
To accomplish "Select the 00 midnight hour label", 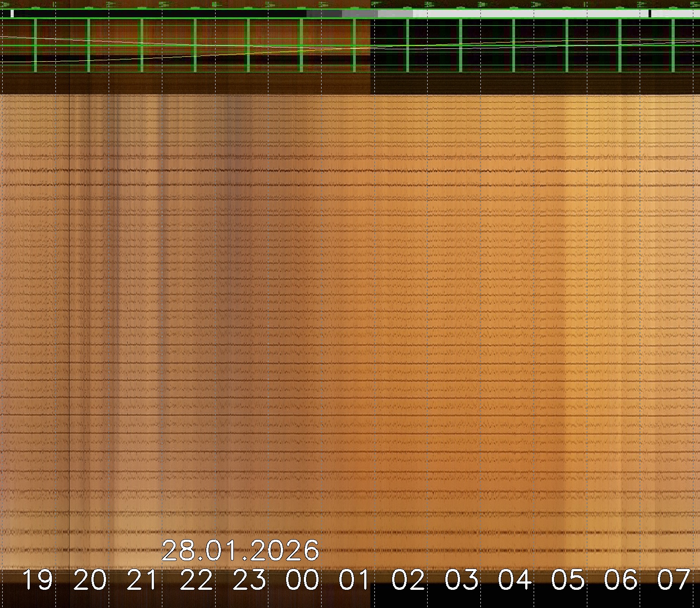I will click(x=302, y=580).
